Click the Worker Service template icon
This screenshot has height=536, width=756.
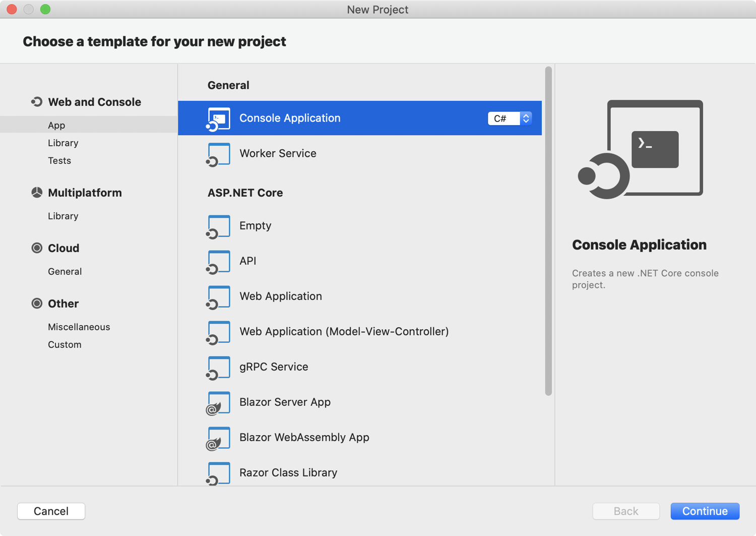coord(218,155)
